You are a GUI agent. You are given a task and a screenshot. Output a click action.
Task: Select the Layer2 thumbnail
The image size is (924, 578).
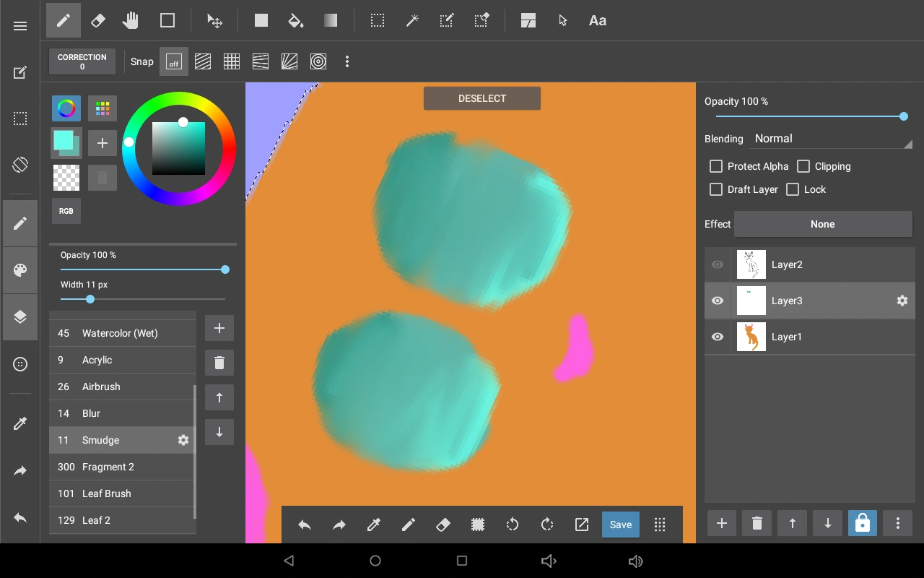751,264
